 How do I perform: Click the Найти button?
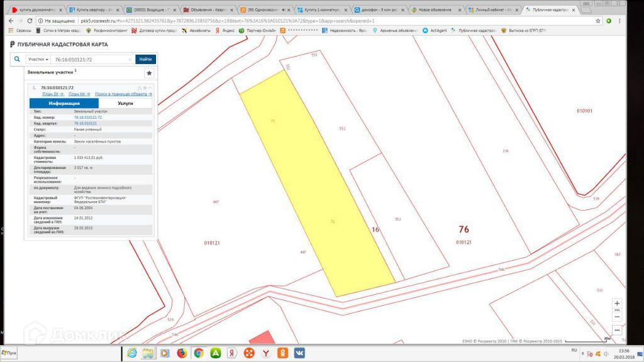point(145,59)
